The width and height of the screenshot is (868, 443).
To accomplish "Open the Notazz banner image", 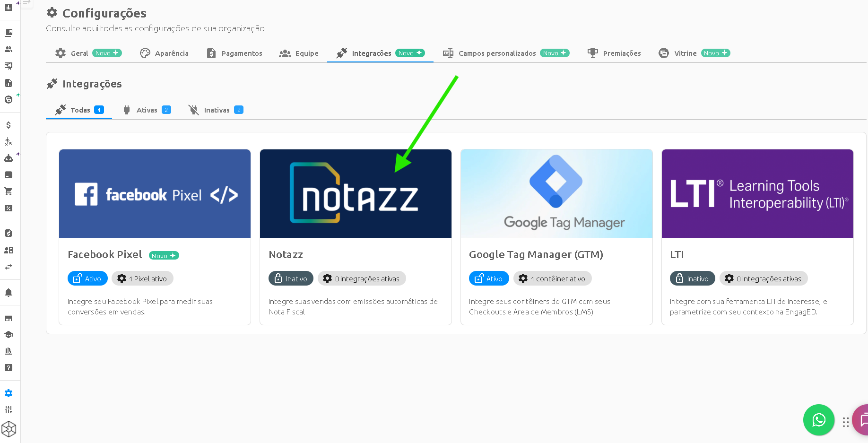I will pyautogui.click(x=356, y=194).
